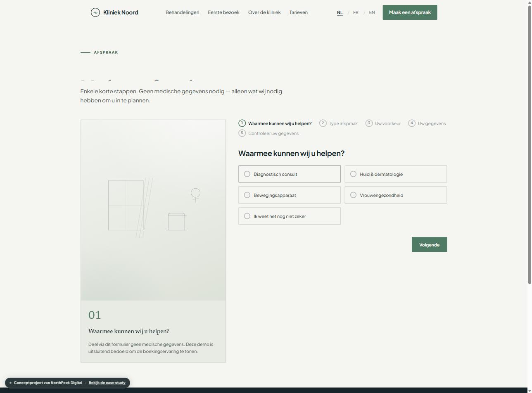Select 'Ik weet het nog niet zeker' option
This screenshot has width=532, height=393.
[290, 216]
